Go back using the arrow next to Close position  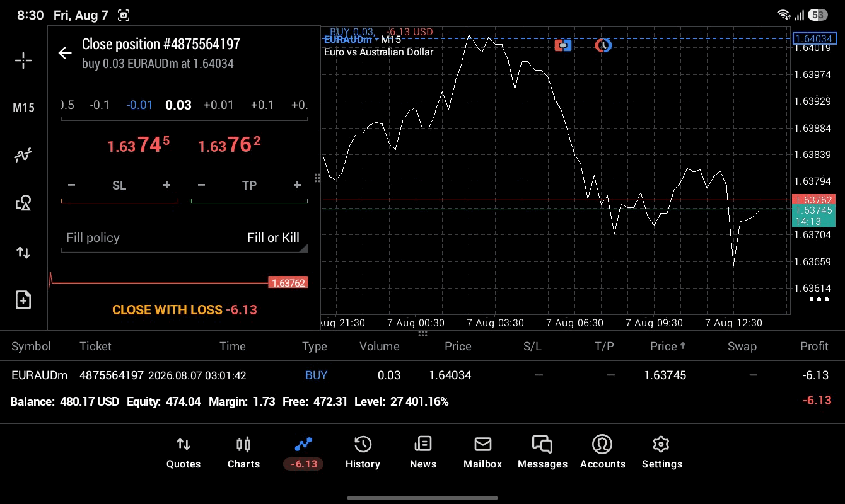tap(65, 53)
